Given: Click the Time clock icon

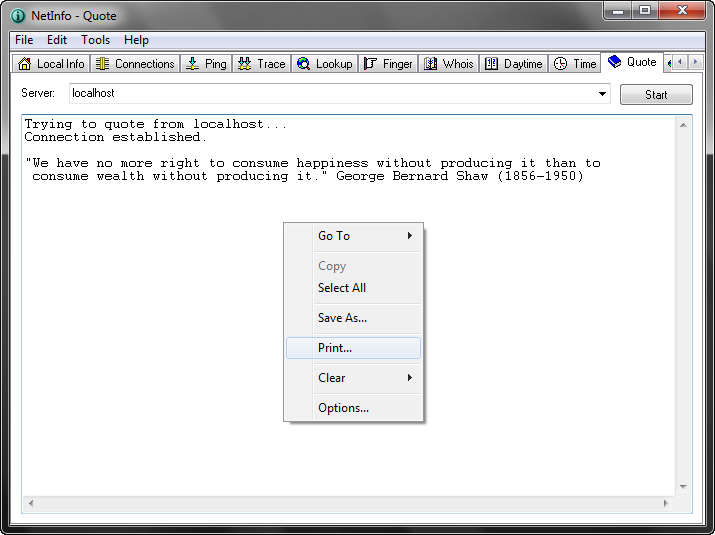Looking at the screenshot, I should click(560, 64).
